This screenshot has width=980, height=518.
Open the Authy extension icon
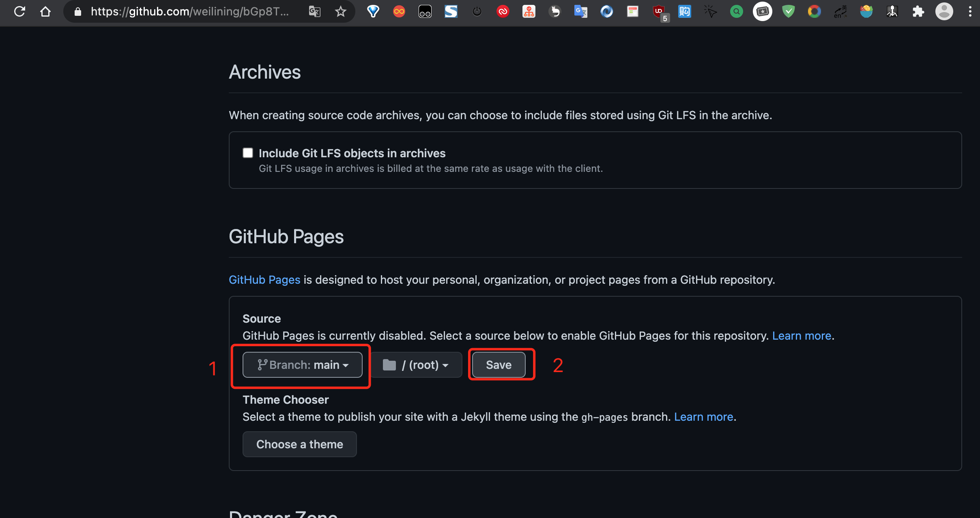click(503, 11)
